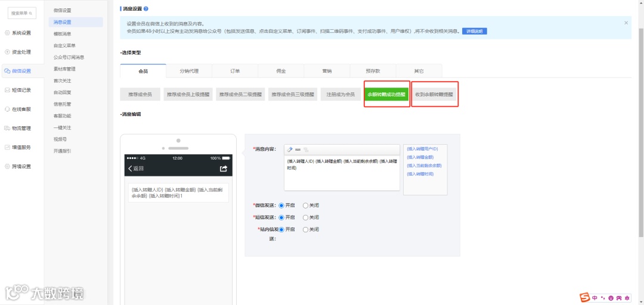644x305 pixels.
Task: Select the 推荐成会员二级提醒 message type
Action: pyautogui.click(x=241, y=94)
